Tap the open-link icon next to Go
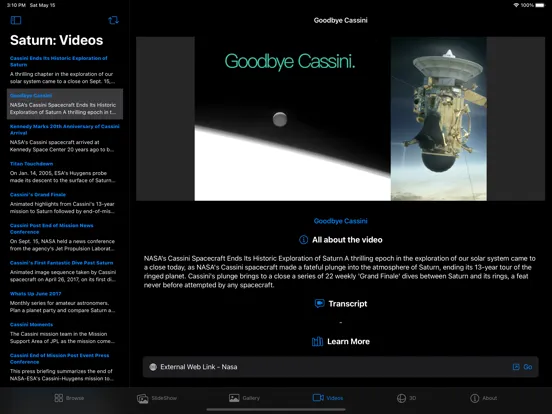Image resolution: width=552 pixels, height=414 pixels. [516, 367]
